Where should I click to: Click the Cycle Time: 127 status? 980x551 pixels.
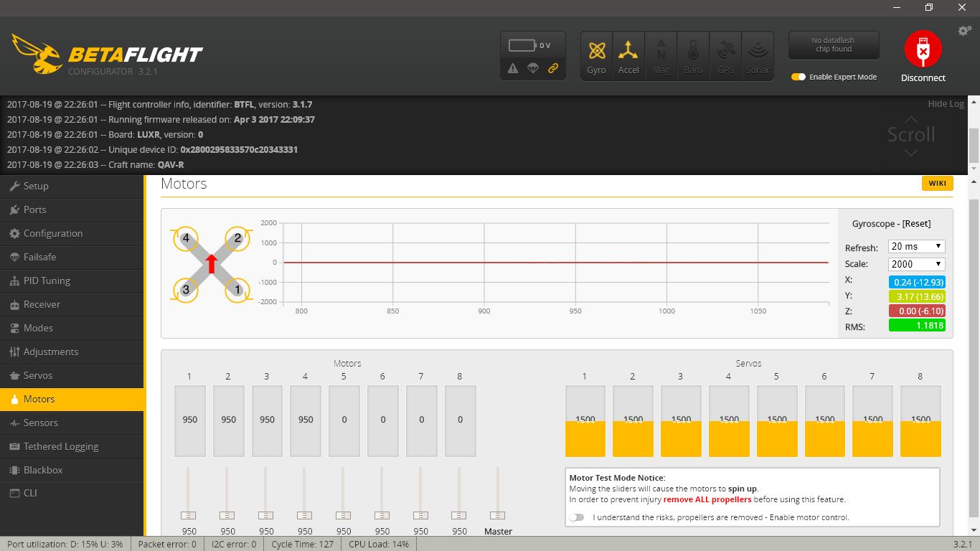302,544
